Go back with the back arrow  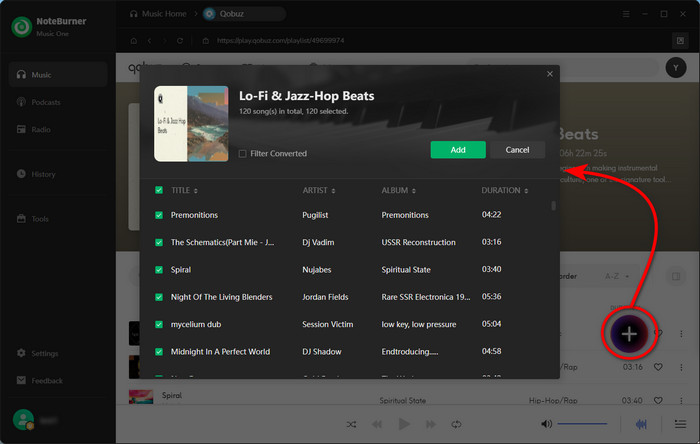coord(150,41)
